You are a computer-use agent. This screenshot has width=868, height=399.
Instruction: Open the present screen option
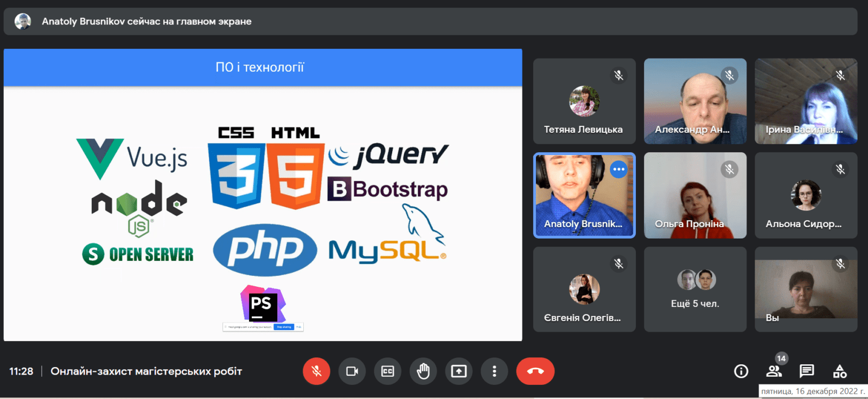459,371
